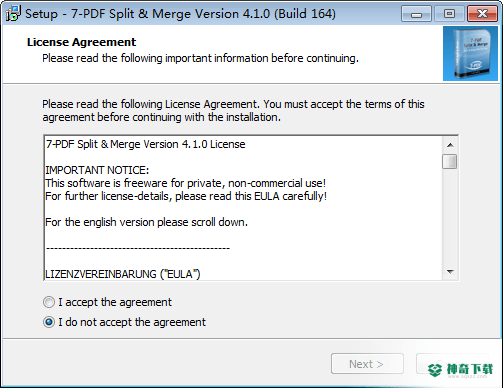Minimize the Setup window
Screen dimensions: 503x388
pos(416,14)
